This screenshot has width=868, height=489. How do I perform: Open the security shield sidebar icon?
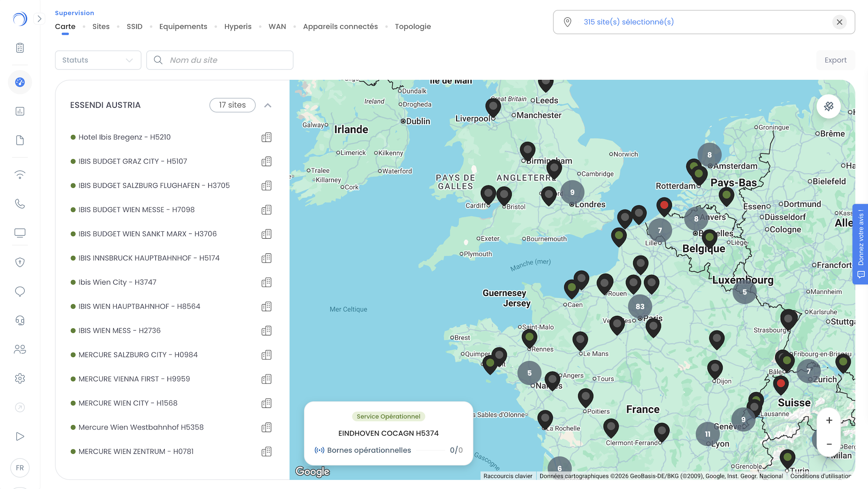coord(20,262)
